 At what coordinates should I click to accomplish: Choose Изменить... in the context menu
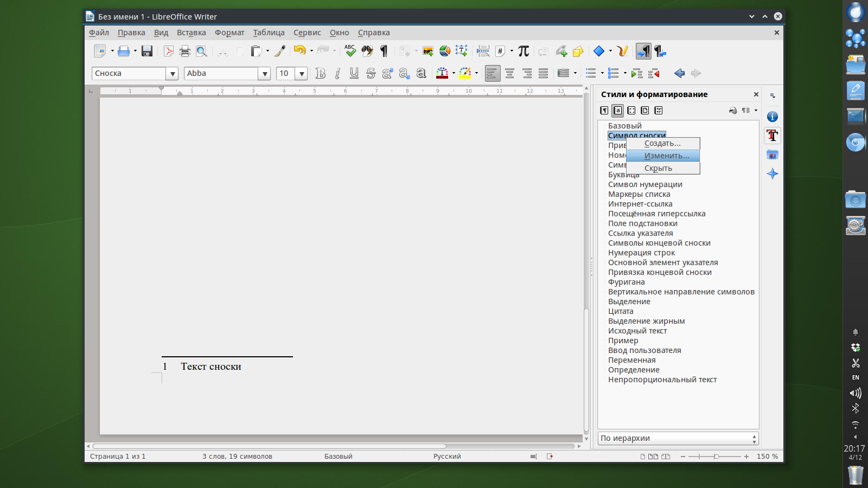(666, 156)
